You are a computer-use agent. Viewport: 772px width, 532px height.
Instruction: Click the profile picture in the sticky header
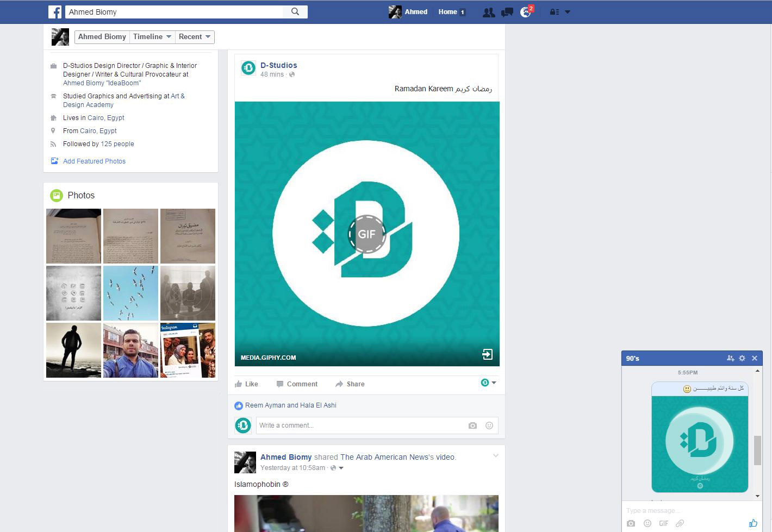click(x=60, y=37)
